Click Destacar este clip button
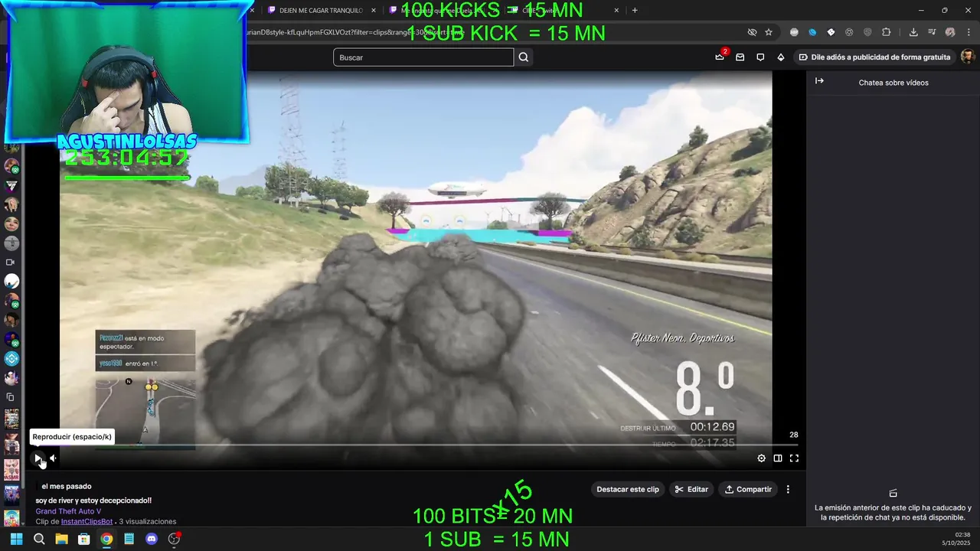This screenshot has width=980, height=551. click(628, 489)
